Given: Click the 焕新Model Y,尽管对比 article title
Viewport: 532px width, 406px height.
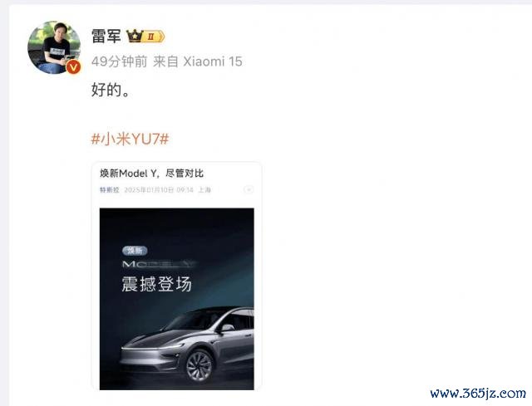Looking at the screenshot, I should tap(151, 174).
